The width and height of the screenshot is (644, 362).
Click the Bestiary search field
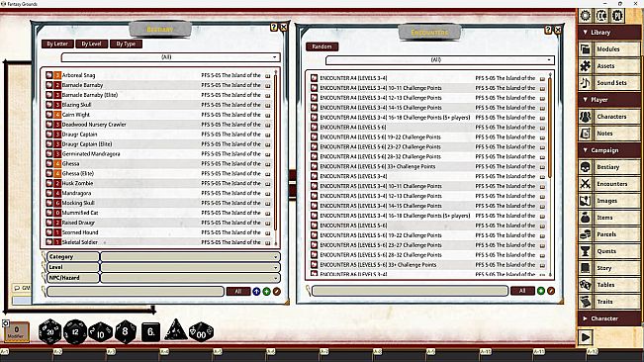pyautogui.click(x=136, y=292)
